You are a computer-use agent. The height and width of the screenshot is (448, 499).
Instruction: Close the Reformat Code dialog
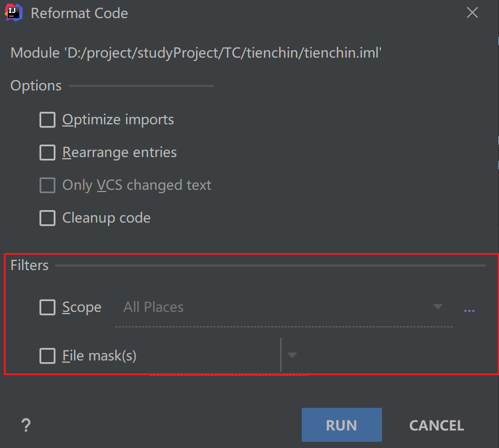tap(472, 13)
